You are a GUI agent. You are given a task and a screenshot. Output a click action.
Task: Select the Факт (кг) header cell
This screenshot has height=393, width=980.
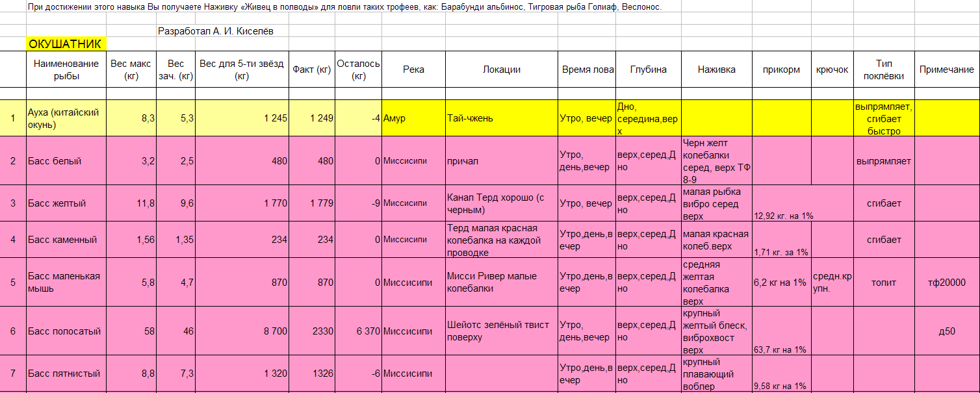click(312, 70)
